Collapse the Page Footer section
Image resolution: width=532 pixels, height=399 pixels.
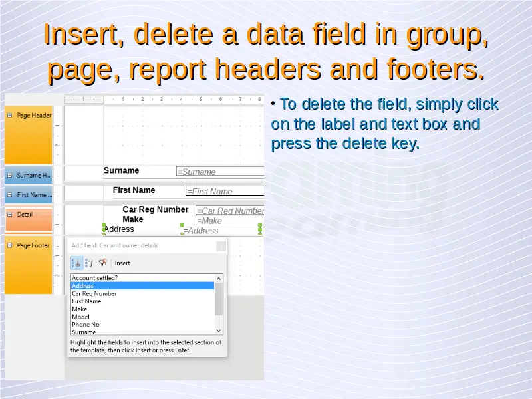[x=10, y=245]
